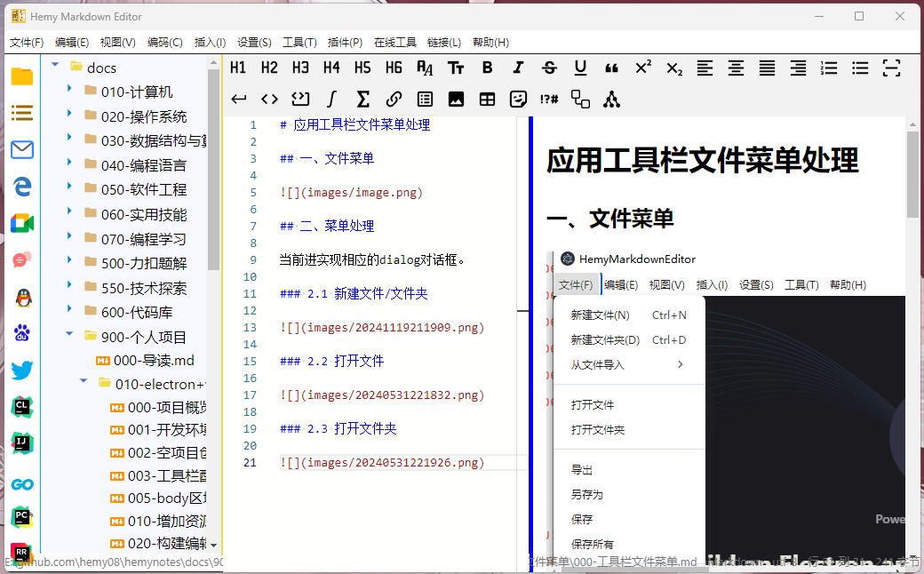Click the insert link icon
The image size is (924, 574).
[x=394, y=100]
